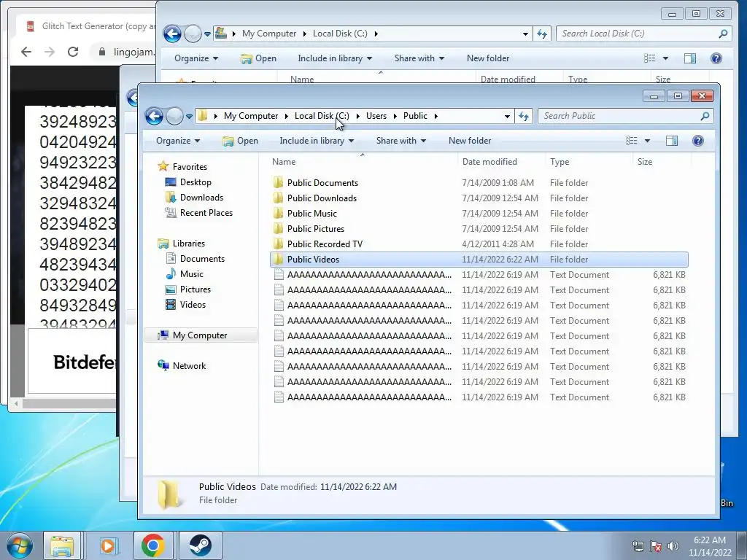Select Desktop in the navigation pane
Screen dimensions: 747x560
coord(196,182)
